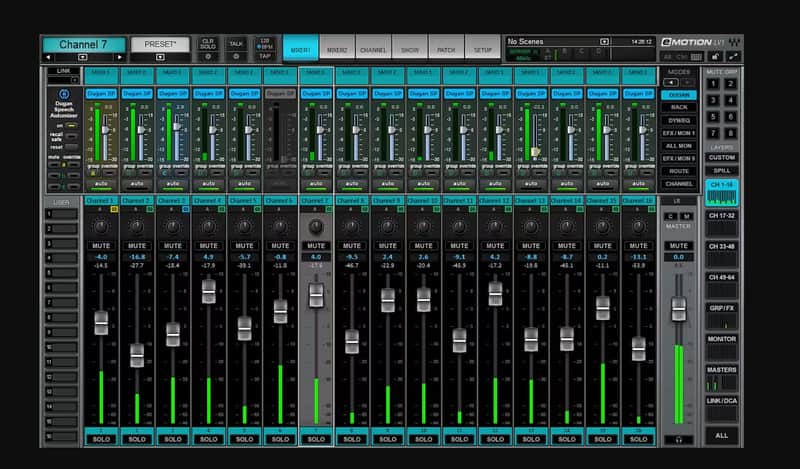Click Channel 13 Dugan weight fader
800x469 pixels.
pos(535,152)
